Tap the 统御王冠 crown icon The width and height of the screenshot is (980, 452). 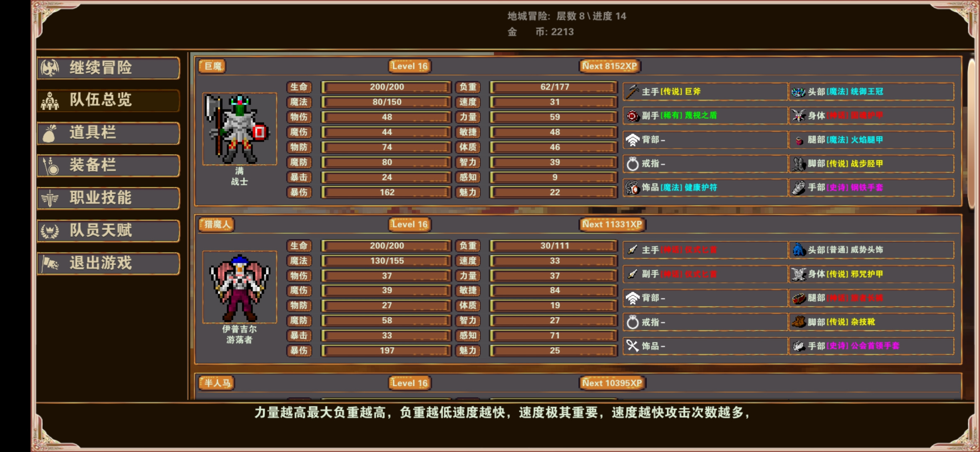click(798, 92)
